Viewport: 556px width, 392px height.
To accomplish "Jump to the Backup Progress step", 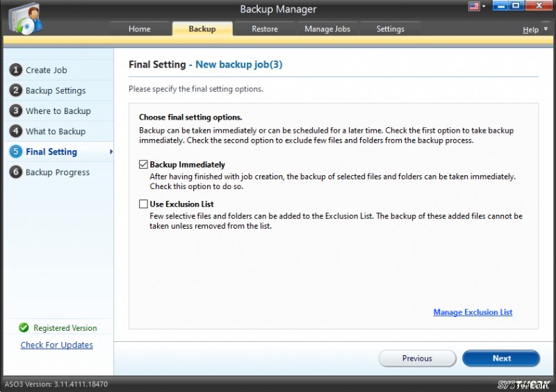I will click(58, 172).
